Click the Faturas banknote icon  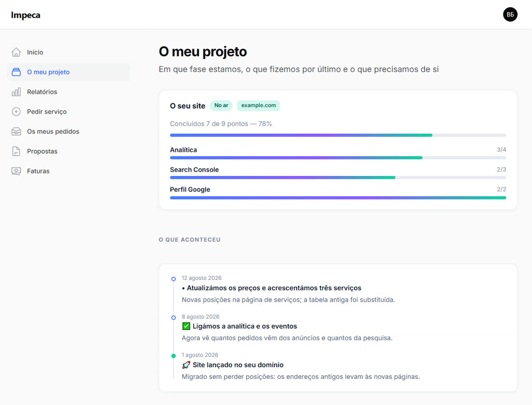[x=16, y=171]
